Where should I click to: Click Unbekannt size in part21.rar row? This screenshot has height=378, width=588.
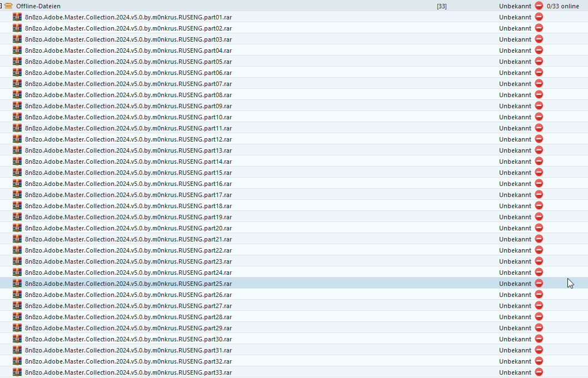point(515,239)
